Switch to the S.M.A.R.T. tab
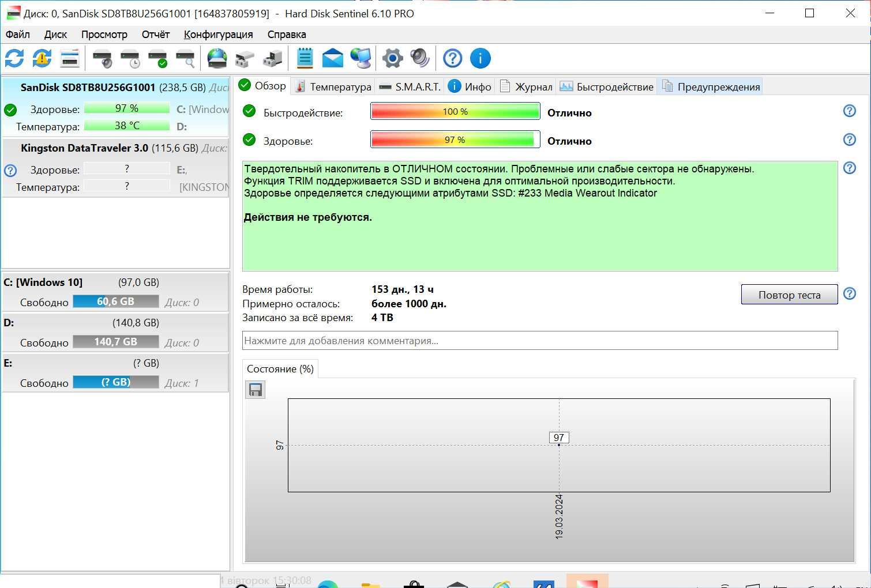This screenshot has height=588, width=871. pos(410,86)
